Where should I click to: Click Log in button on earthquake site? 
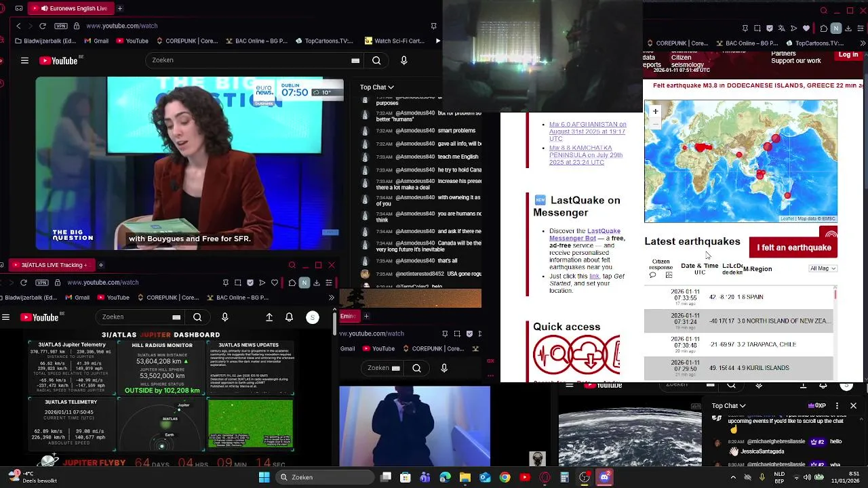(848, 55)
